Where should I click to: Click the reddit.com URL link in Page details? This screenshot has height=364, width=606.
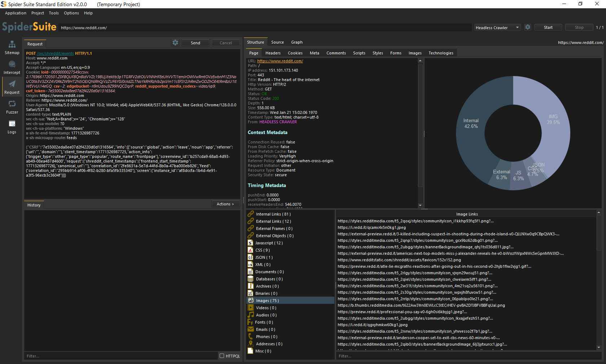[280, 61]
